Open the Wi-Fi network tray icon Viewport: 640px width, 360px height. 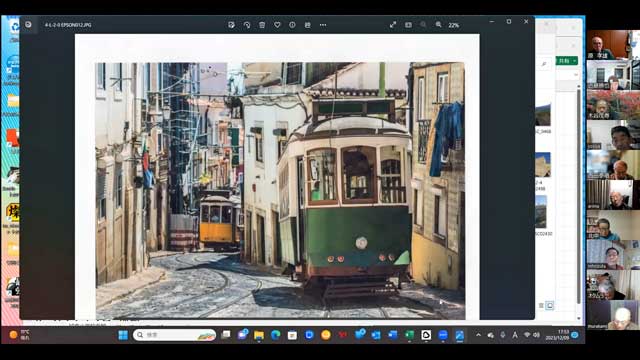pos(527,335)
